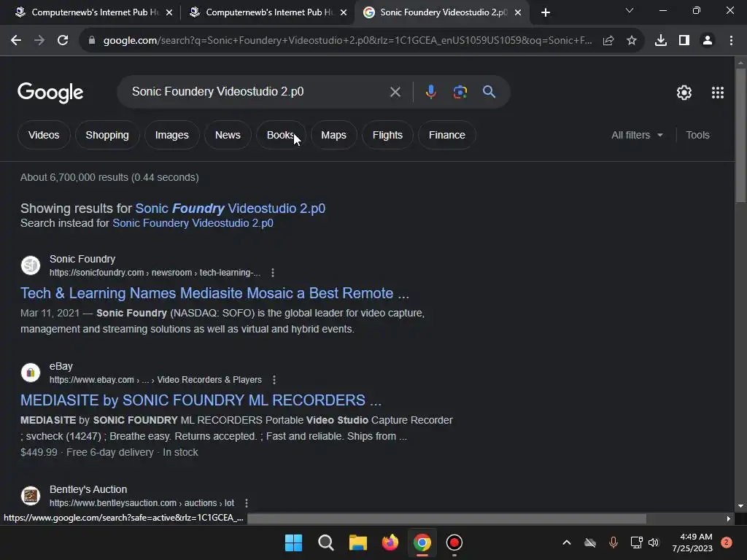
Task: Go back to the previous page
Action: tap(16, 41)
